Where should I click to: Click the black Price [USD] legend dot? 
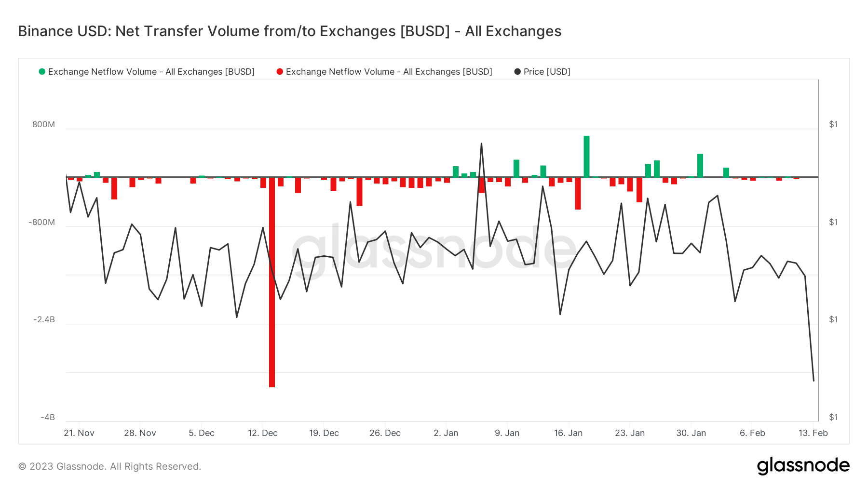click(517, 71)
